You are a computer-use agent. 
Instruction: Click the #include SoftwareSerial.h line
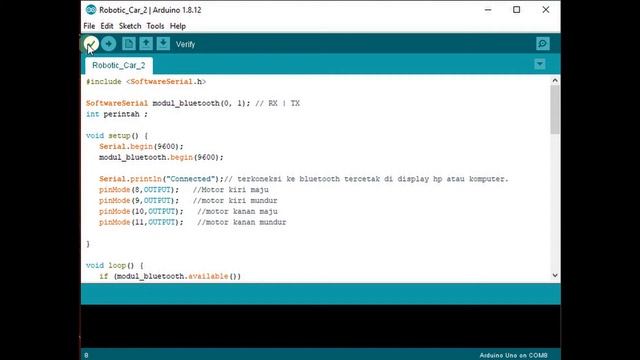(146, 82)
